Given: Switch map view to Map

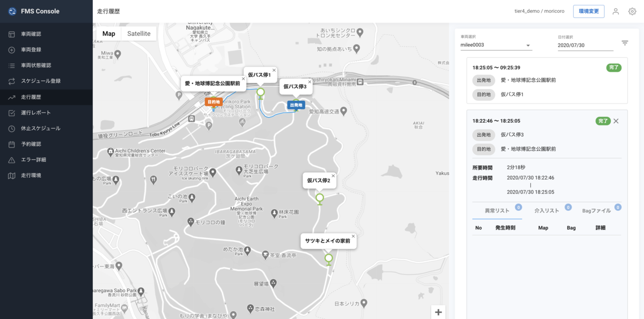Looking at the screenshot, I should tap(109, 33).
